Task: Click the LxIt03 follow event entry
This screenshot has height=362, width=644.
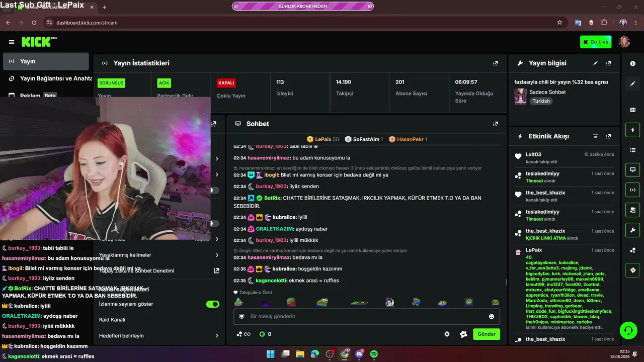Action: [x=564, y=158]
